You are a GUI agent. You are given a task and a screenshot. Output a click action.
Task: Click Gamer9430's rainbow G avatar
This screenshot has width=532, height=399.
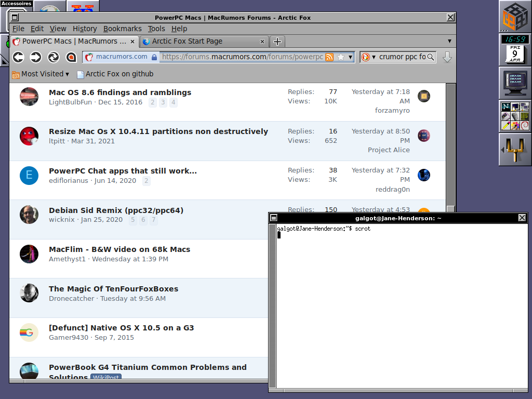[29, 332]
